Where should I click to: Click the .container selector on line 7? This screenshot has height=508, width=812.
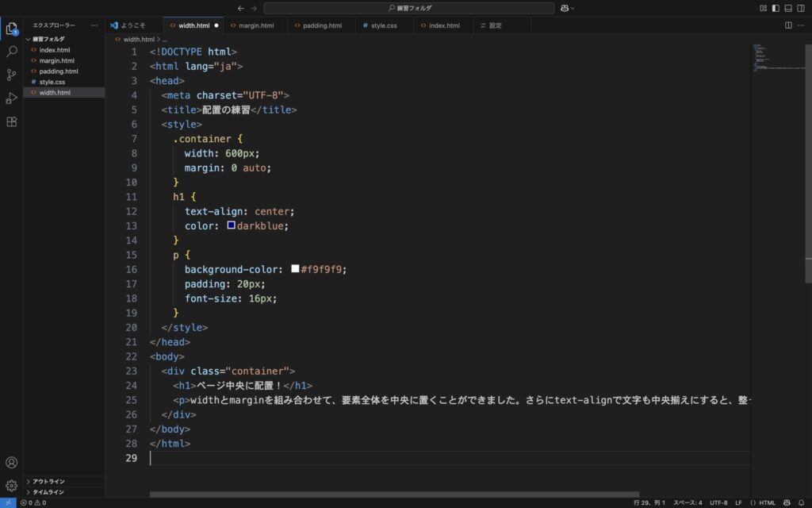pyautogui.click(x=202, y=139)
